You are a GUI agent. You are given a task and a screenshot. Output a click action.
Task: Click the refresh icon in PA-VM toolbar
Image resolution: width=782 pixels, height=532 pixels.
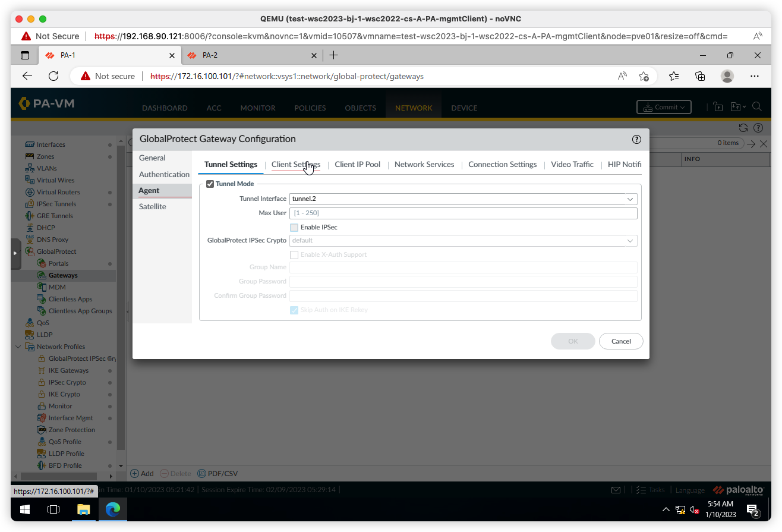coord(743,128)
